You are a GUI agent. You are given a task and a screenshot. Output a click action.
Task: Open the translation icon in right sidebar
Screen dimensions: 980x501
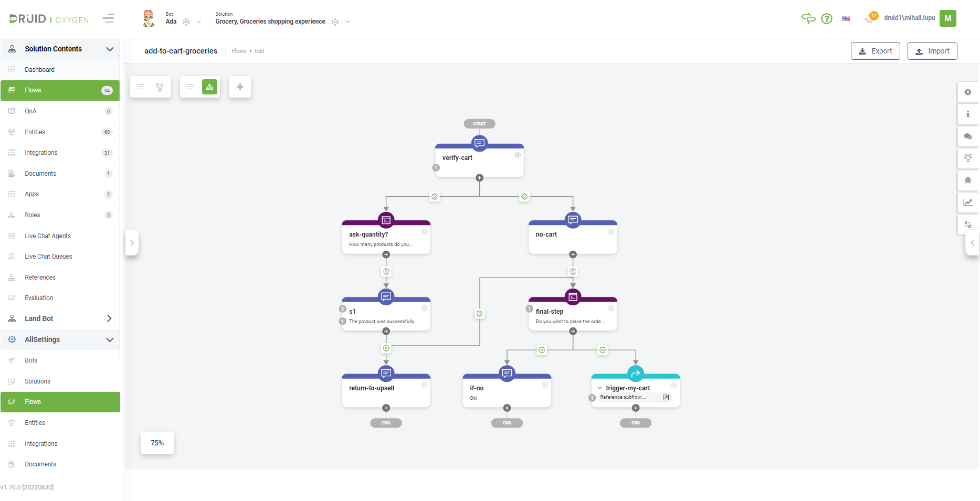click(x=968, y=224)
